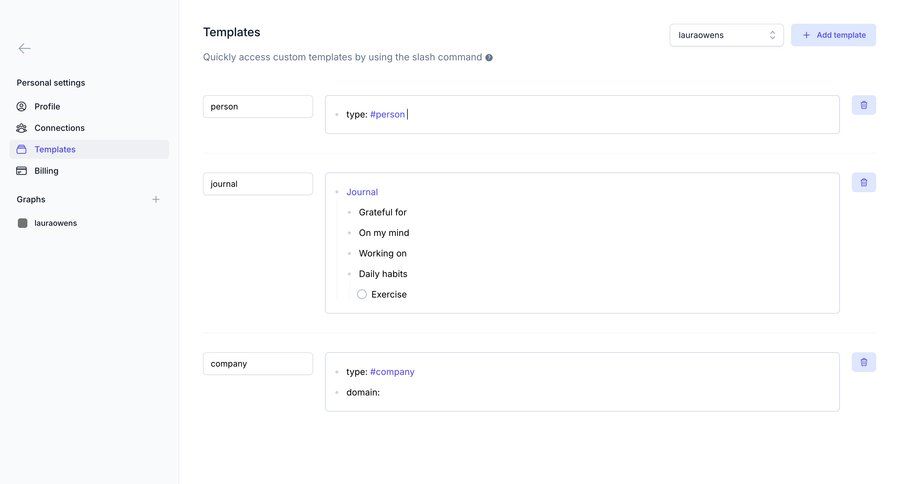900x484 pixels.
Task: Click the Templates page title
Action: (x=231, y=32)
